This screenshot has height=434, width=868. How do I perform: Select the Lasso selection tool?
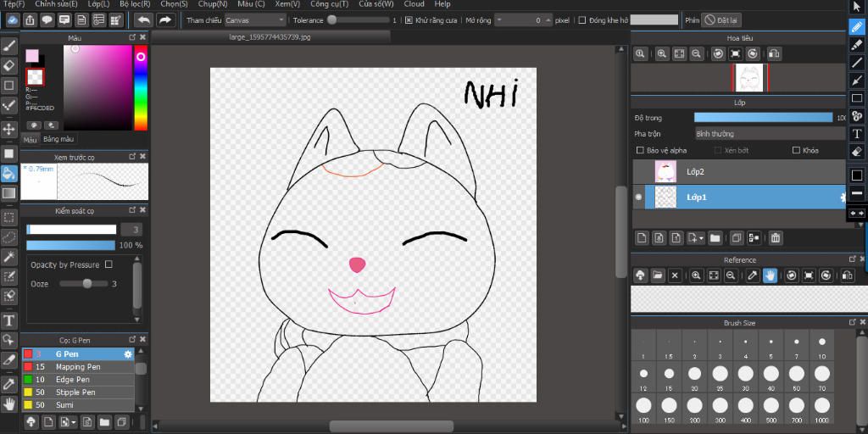point(9,237)
